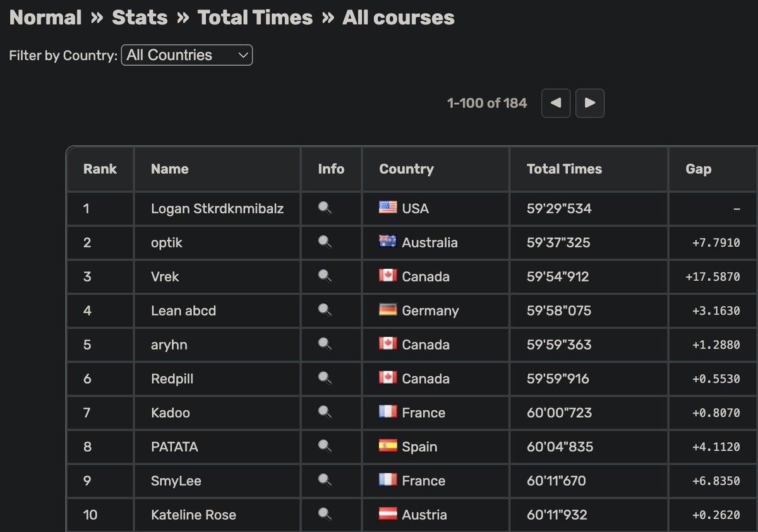Open info magnifier for PATATA
Screen dimensions: 758x532
[x=325, y=446]
